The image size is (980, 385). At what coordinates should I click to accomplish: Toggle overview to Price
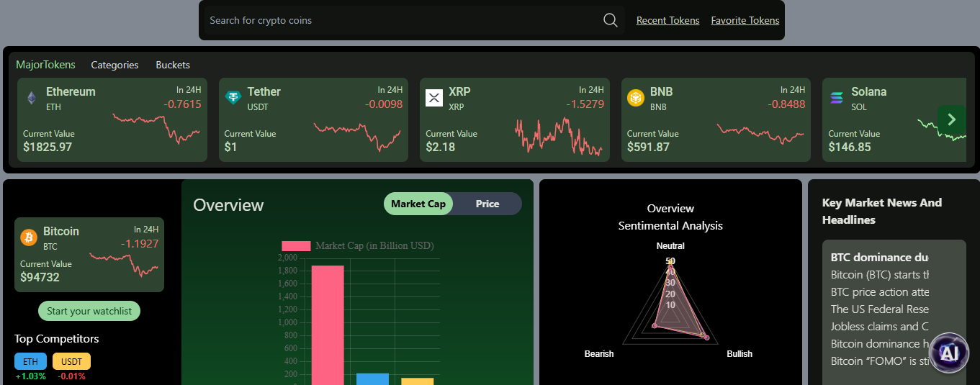pyautogui.click(x=487, y=204)
